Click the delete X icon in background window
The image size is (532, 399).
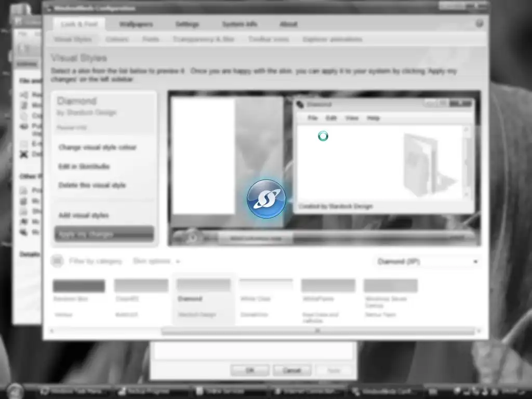23,154
